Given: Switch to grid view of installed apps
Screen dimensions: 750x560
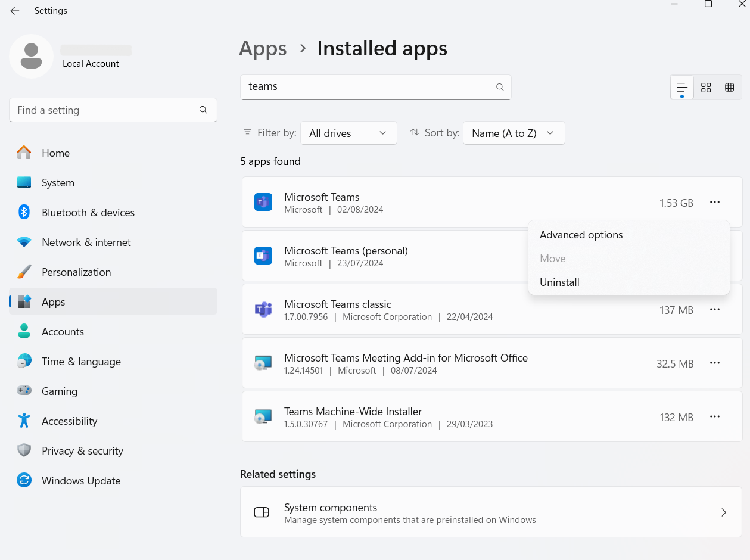Looking at the screenshot, I should click(x=705, y=87).
